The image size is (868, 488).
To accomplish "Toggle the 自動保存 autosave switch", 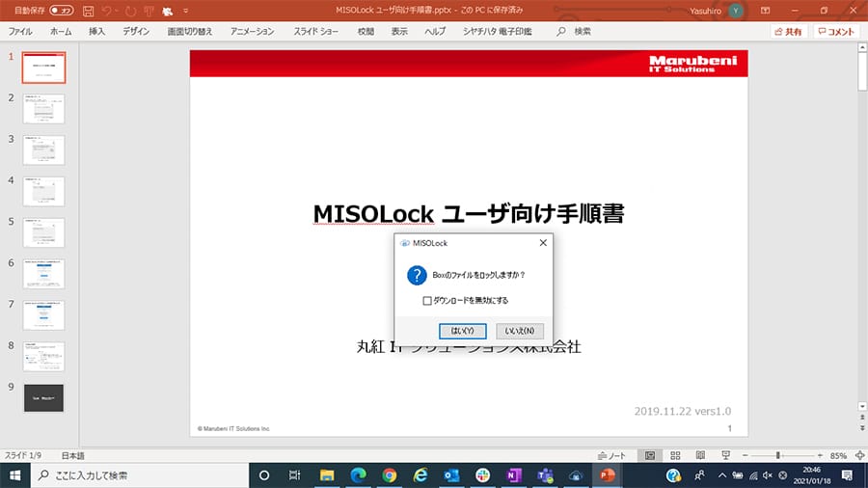I will 61,11.
